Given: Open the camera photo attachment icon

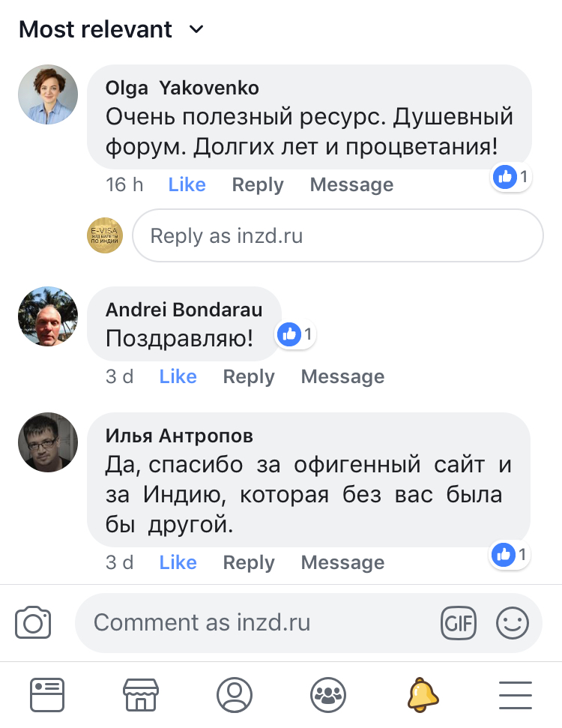Looking at the screenshot, I should [33, 623].
